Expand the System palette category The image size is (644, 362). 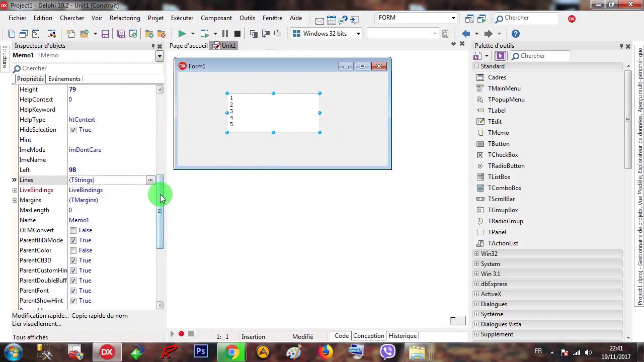click(476, 264)
